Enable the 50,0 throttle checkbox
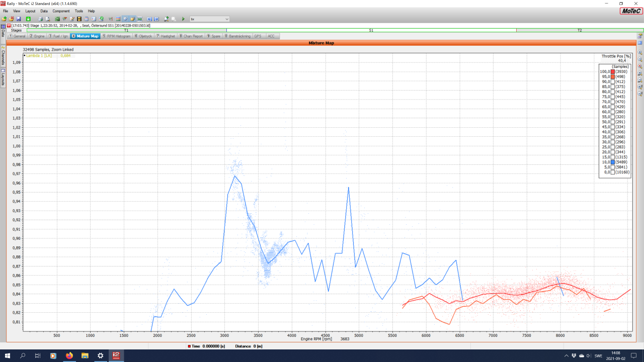This screenshot has height=362, width=644. [x=612, y=122]
